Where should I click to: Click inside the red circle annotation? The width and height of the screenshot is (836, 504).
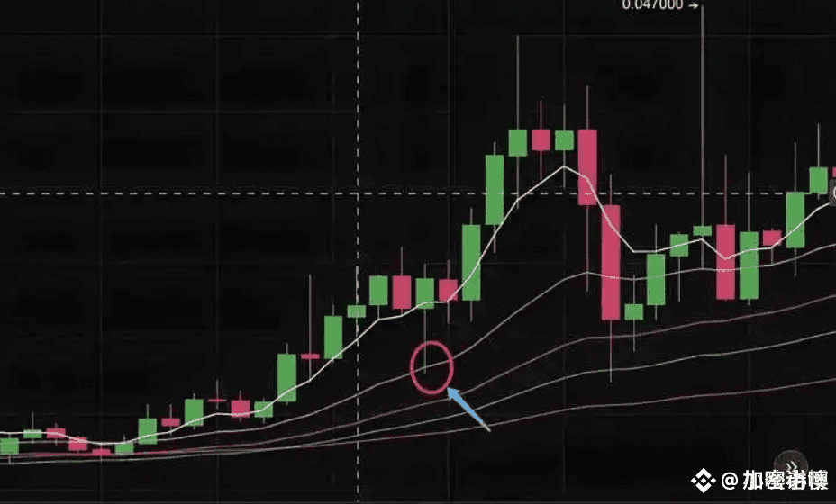[x=432, y=367]
